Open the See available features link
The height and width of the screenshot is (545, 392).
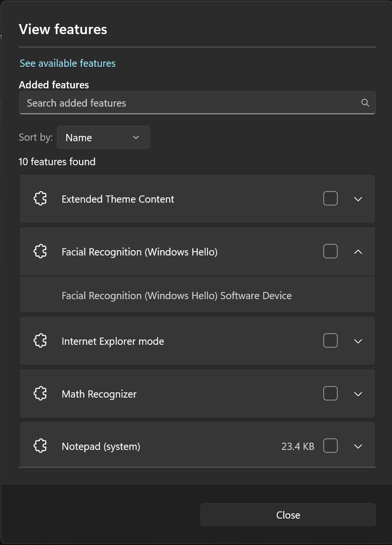pyautogui.click(x=67, y=63)
